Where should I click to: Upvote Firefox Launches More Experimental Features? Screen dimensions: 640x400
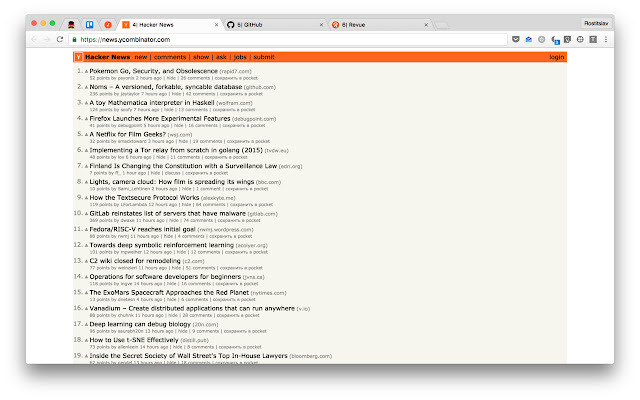(87, 119)
